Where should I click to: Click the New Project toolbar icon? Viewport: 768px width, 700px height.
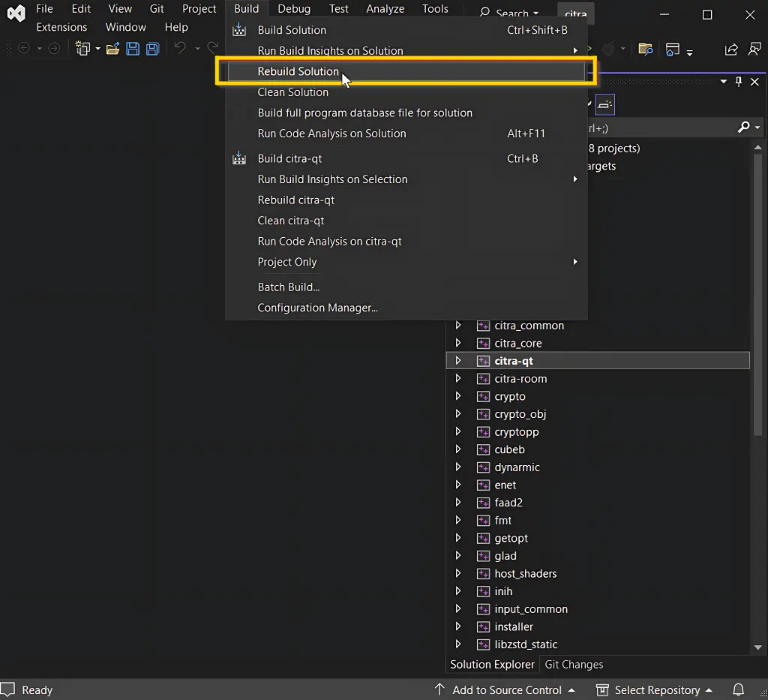click(x=82, y=49)
